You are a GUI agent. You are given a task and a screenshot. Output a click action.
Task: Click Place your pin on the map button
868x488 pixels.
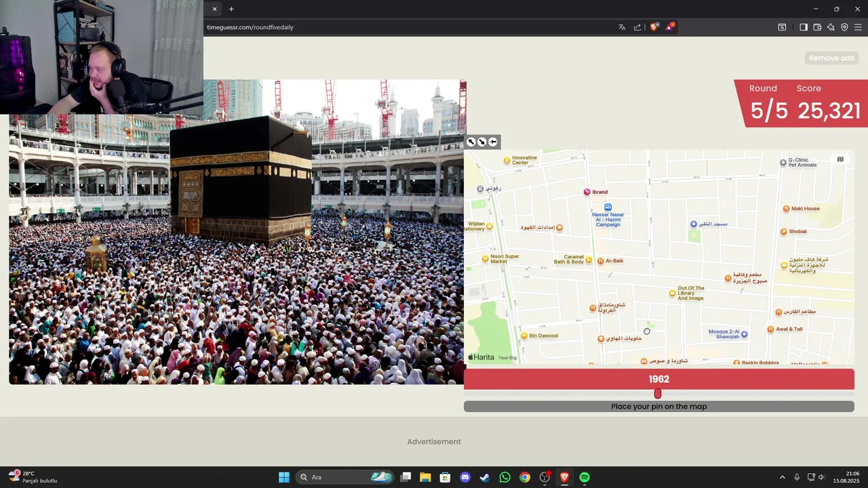[659, 407]
